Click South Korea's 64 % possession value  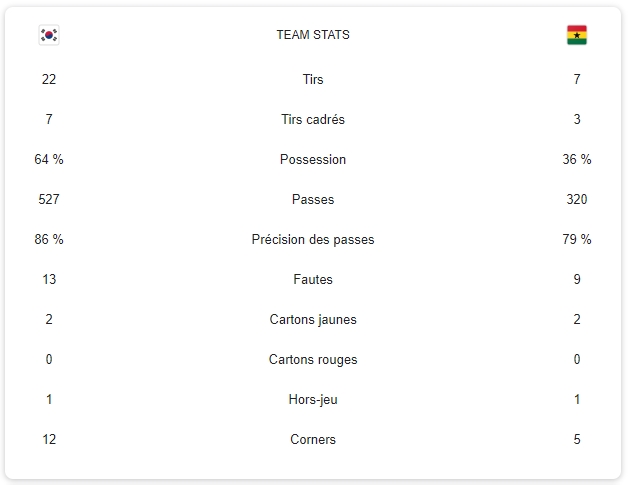point(49,160)
